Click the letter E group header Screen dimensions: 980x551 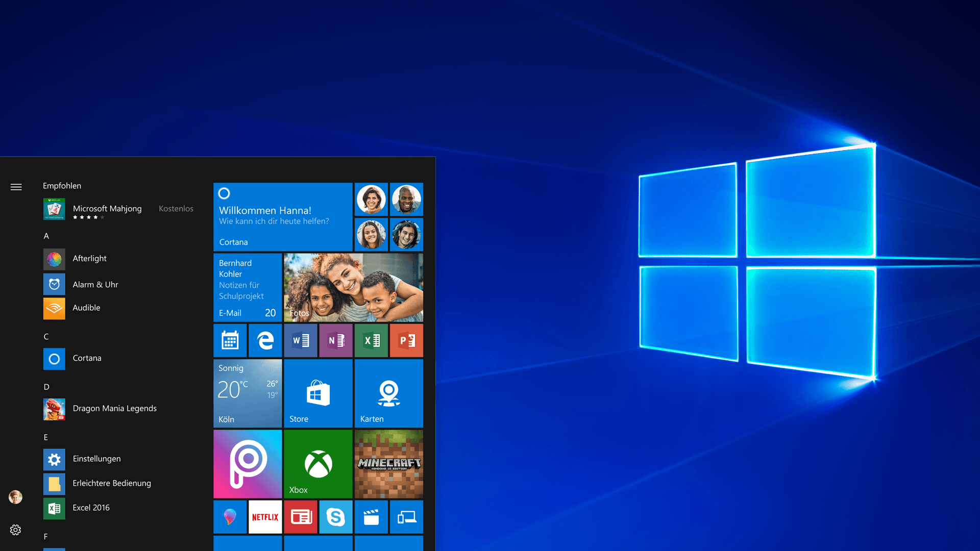coord(46,437)
